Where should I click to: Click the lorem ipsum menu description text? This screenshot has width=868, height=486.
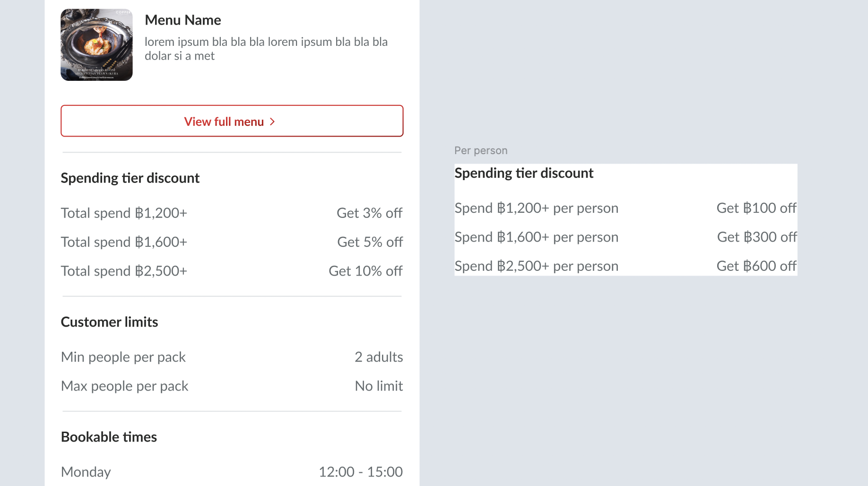pyautogui.click(x=266, y=49)
